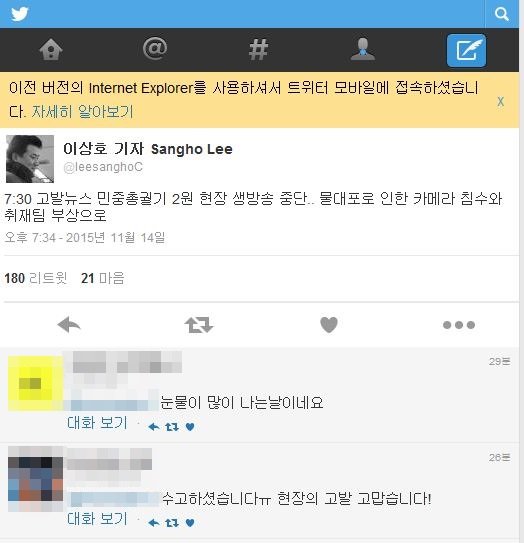This screenshot has width=524, height=543.
Task: Open the profile person icon
Action: click(363, 50)
